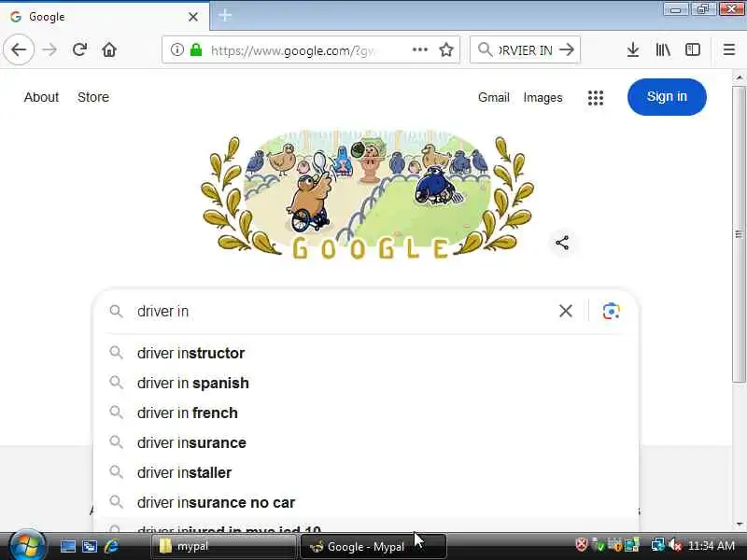The image size is (747, 560).
Task: Click the search bar magnifier icon
Action: 485,49
